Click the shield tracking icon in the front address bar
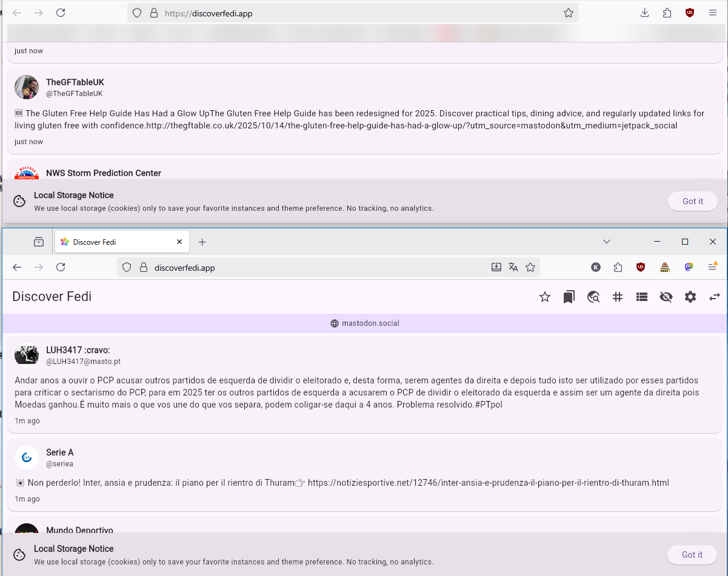 (127, 267)
